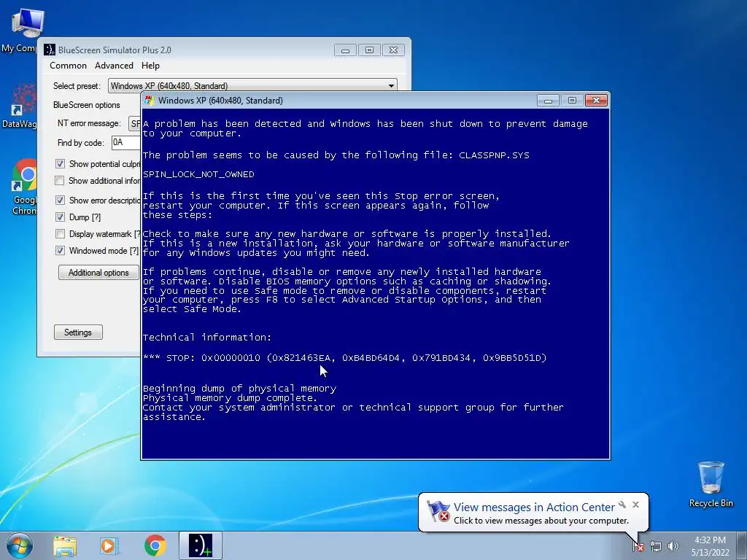Minimize the BlueScreen Simulator Plus window
Viewport: 747px width, 560px height.
point(345,50)
